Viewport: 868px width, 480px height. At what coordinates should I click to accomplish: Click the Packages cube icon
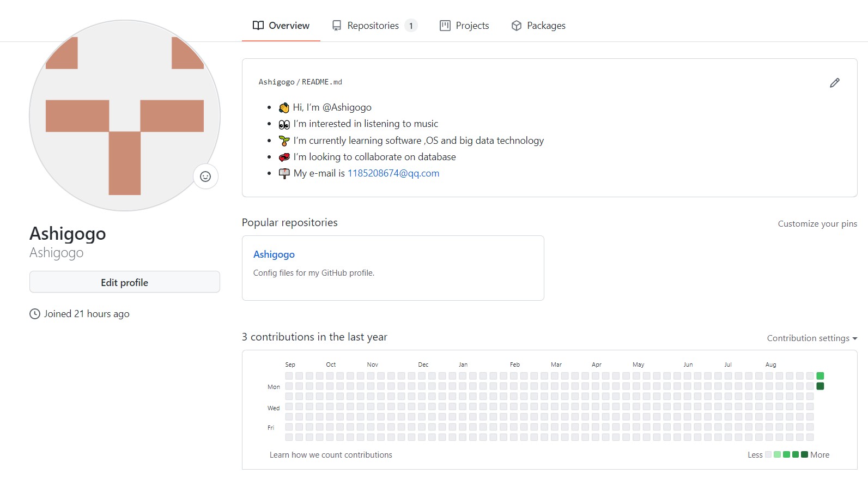click(x=516, y=26)
